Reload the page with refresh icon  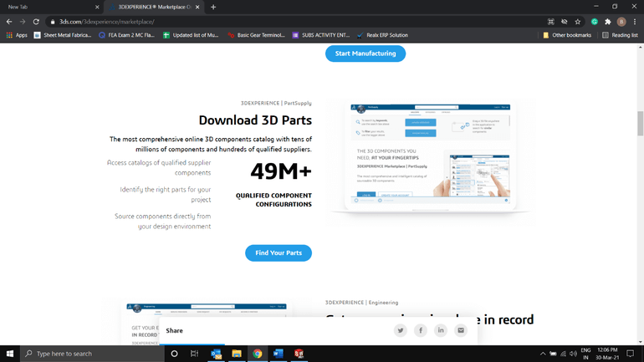[x=36, y=22]
